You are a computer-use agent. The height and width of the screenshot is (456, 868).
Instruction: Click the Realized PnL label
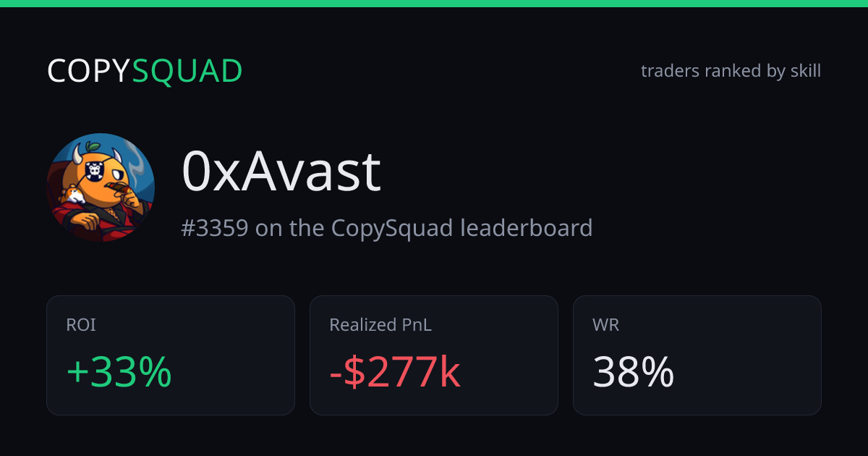(x=380, y=325)
